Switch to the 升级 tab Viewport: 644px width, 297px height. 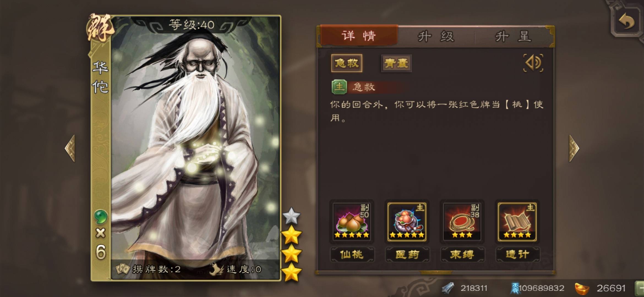tap(436, 36)
